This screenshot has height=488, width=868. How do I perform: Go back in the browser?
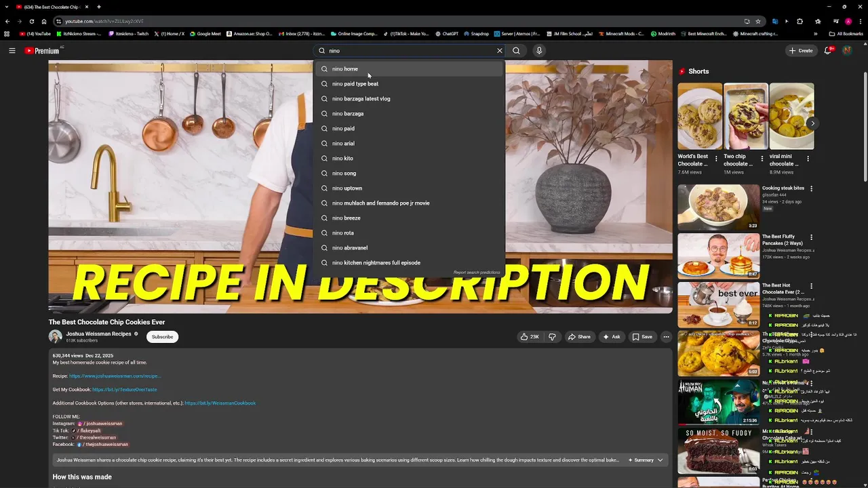pos(7,21)
